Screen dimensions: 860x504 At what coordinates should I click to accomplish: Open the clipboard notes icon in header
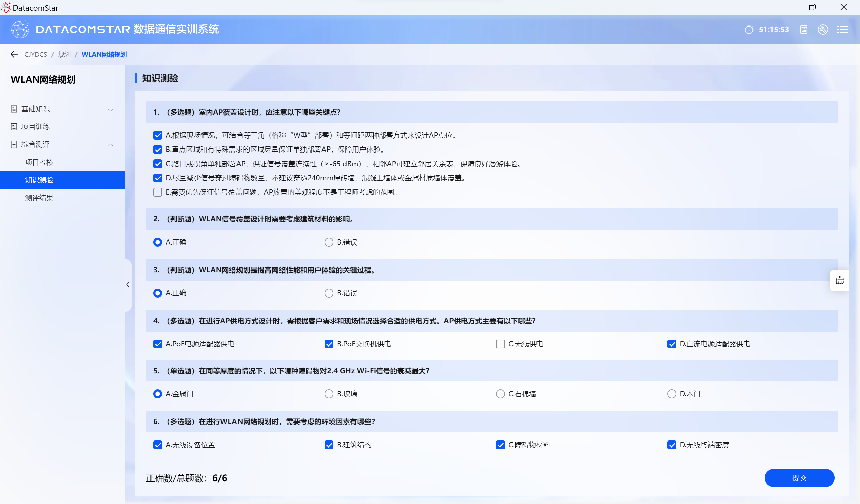point(803,29)
